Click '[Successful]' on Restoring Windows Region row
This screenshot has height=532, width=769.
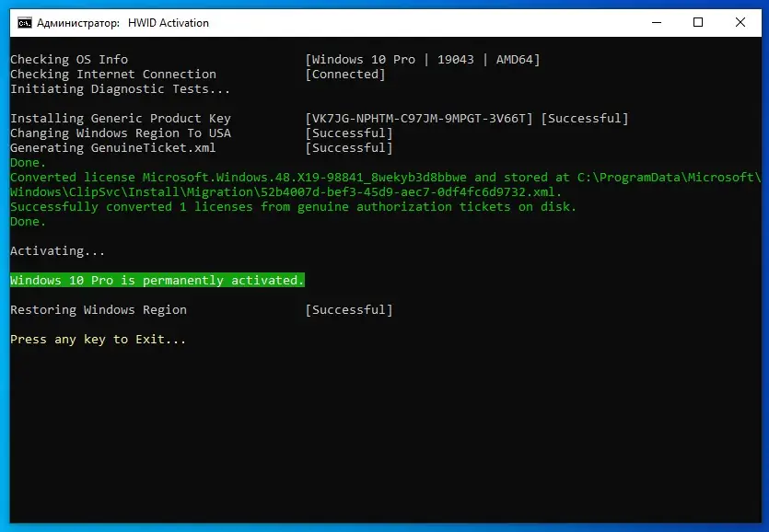[x=349, y=310]
